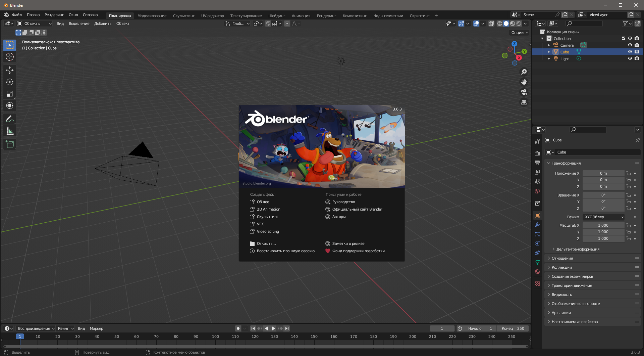Switch to the Шейдинг workspace tab
Screen dimensions: 644x356
277,16
